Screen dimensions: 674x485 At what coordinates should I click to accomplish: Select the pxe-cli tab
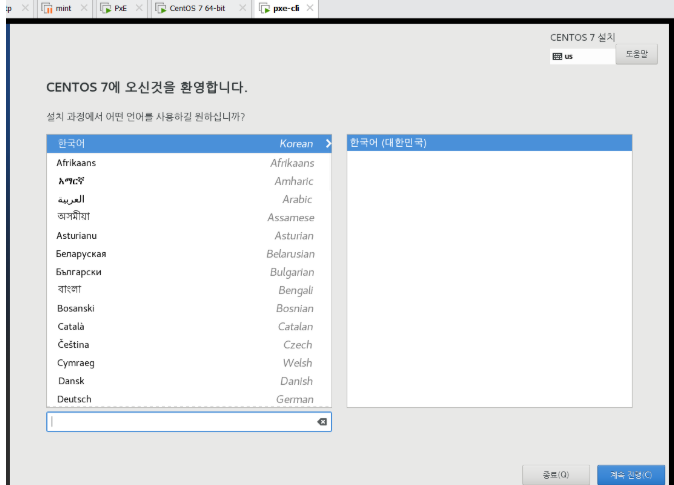(x=286, y=8)
